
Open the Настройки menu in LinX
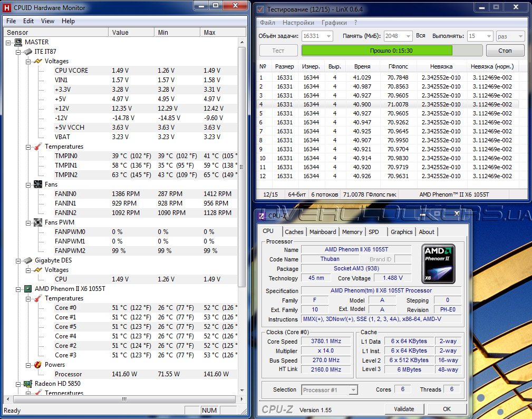pyautogui.click(x=298, y=23)
